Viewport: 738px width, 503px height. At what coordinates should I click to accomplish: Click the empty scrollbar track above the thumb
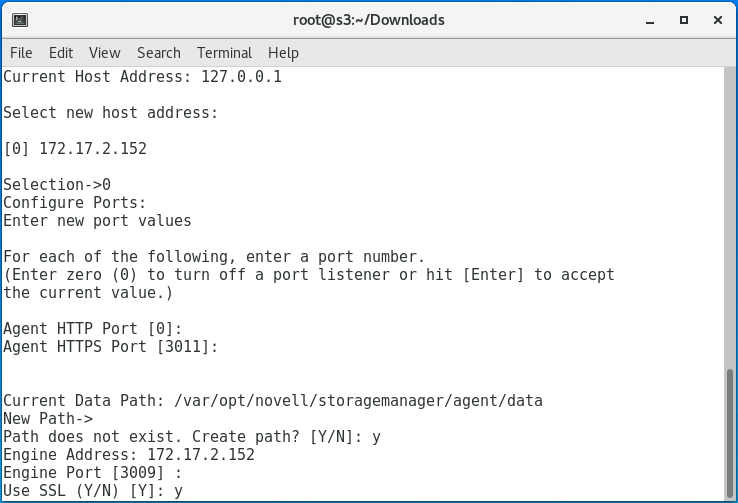pyautogui.click(x=727, y=220)
